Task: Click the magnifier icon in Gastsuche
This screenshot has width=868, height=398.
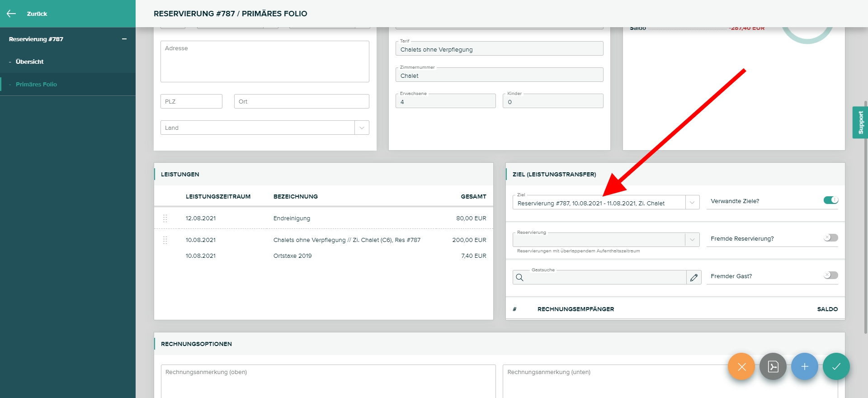Action: click(x=520, y=278)
